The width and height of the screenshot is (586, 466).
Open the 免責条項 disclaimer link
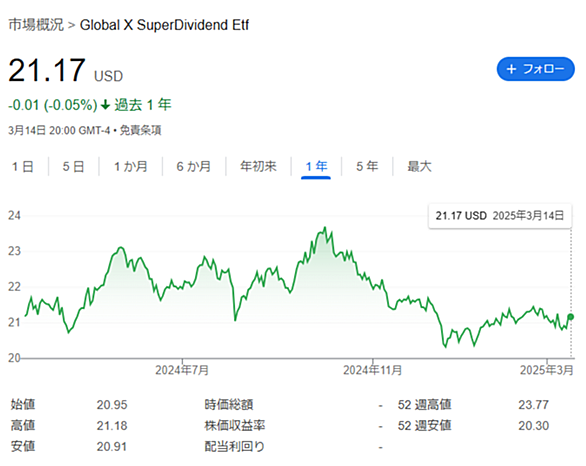tap(140, 130)
